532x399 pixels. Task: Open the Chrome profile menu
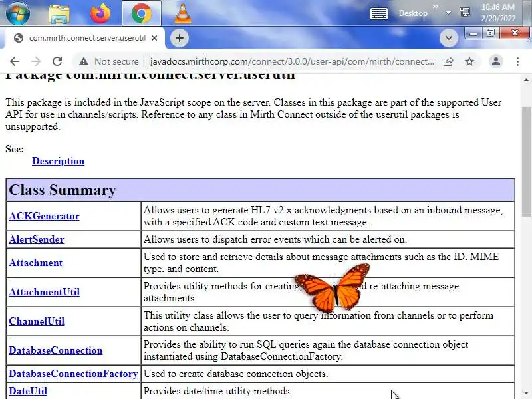496,61
